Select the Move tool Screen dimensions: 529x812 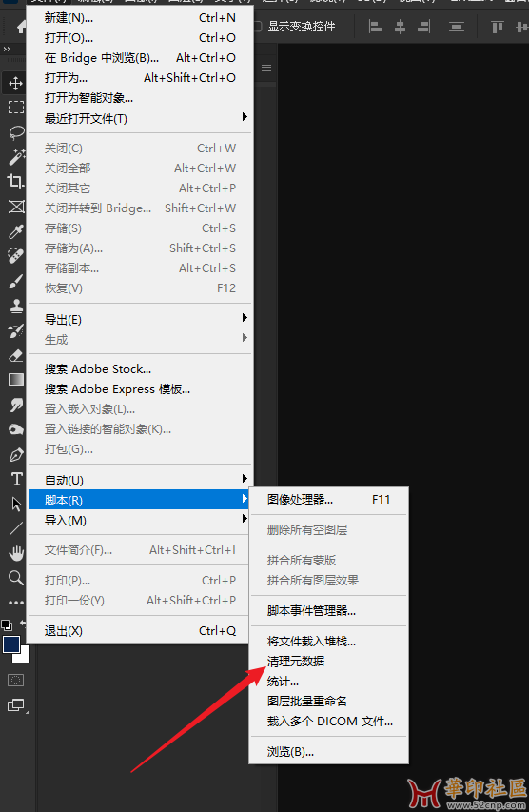point(15,83)
